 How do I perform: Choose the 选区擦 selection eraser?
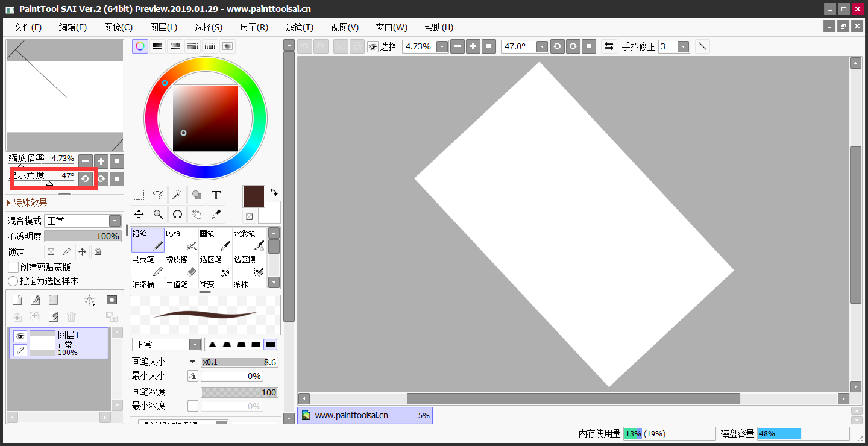pyautogui.click(x=249, y=265)
